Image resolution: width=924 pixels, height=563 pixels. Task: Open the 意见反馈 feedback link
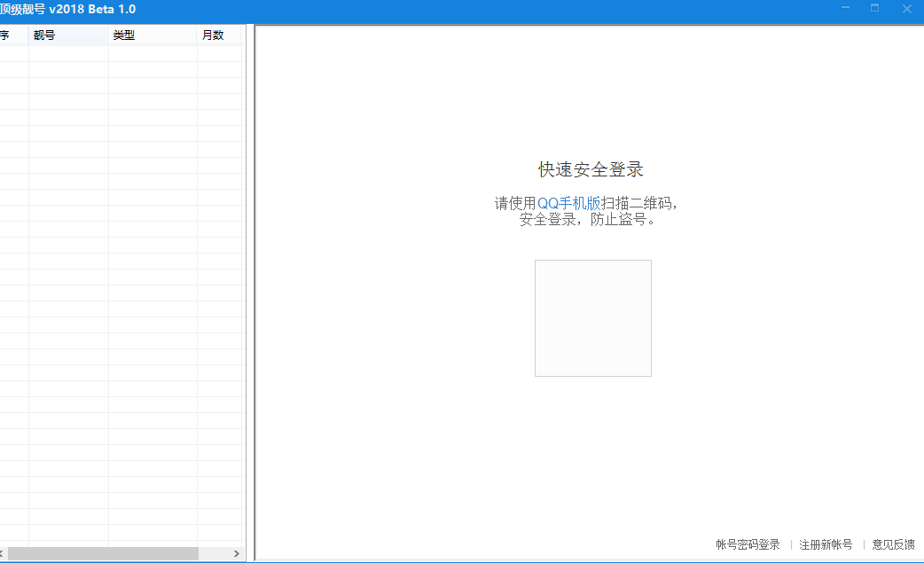point(893,544)
